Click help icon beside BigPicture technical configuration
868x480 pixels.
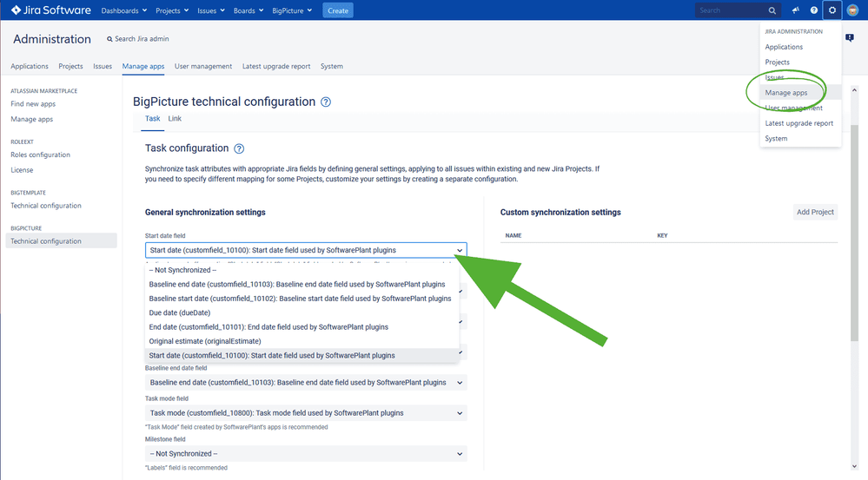326,102
